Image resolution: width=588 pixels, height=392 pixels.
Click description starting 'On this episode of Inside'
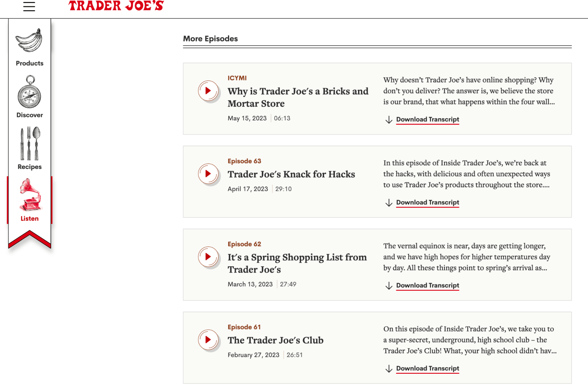(x=470, y=340)
